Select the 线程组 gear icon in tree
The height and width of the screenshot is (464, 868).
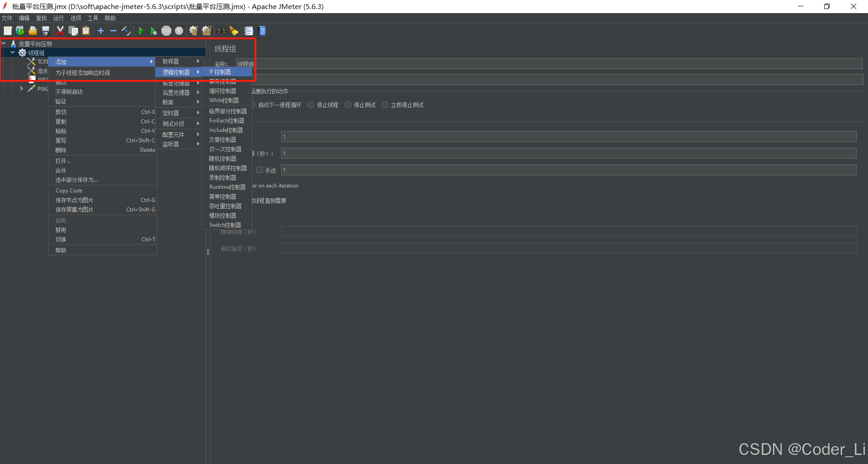[22, 52]
